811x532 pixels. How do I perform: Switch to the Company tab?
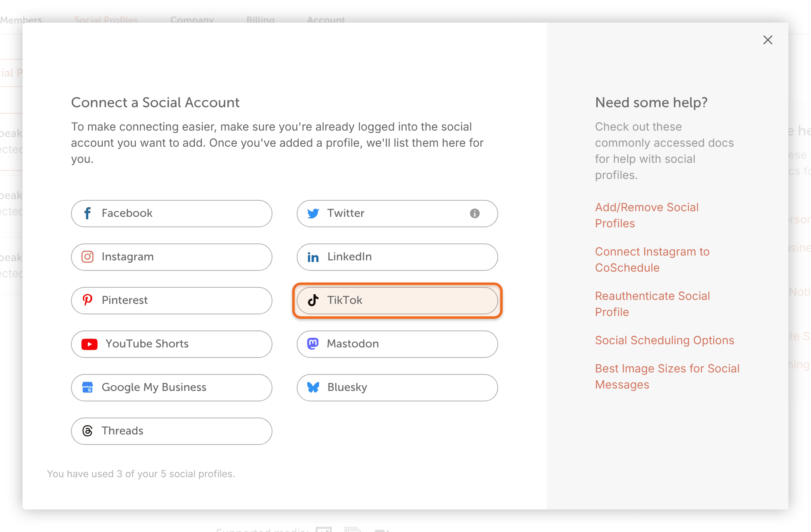(192, 20)
